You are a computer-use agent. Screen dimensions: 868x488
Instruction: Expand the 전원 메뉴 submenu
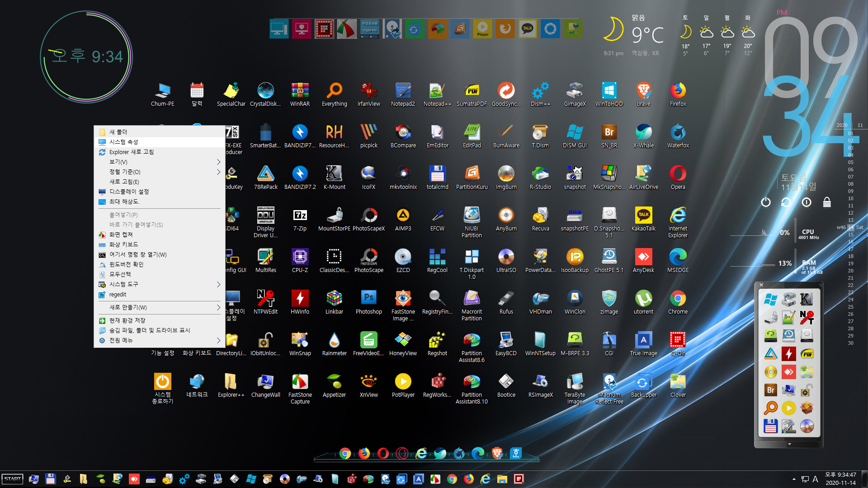tap(159, 340)
